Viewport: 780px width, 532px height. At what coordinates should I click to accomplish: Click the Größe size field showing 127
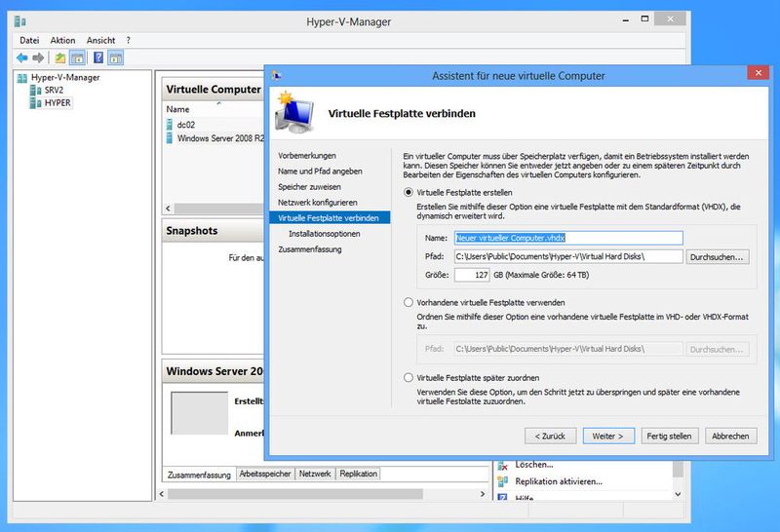click(x=472, y=275)
